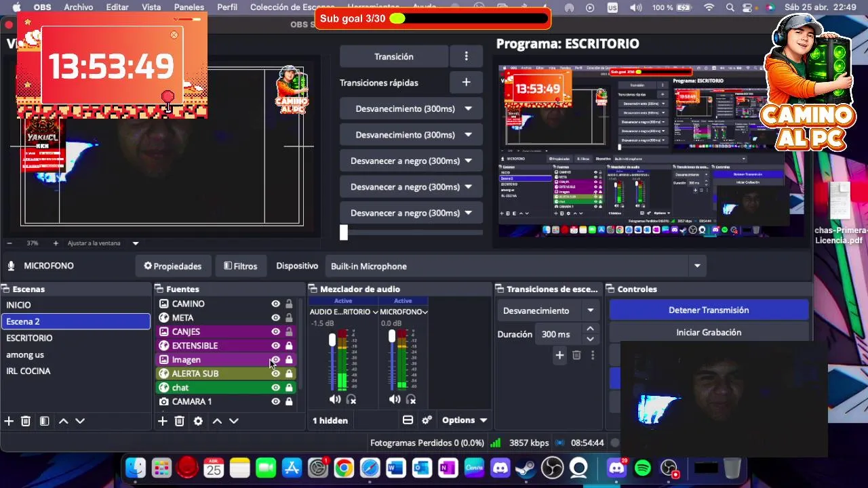Zoom out the preview with the minus icon
The width and height of the screenshot is (868, 488).
click(9, 243)
